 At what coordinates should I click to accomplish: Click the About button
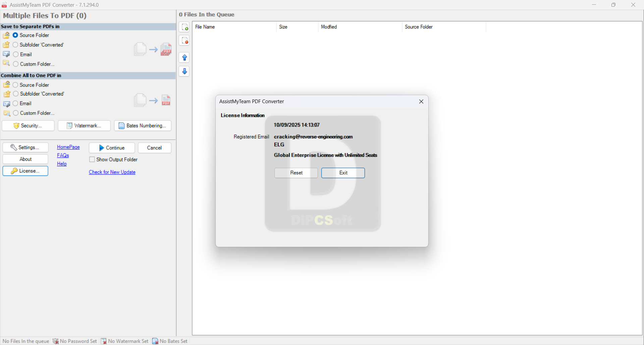coord(25,159)
